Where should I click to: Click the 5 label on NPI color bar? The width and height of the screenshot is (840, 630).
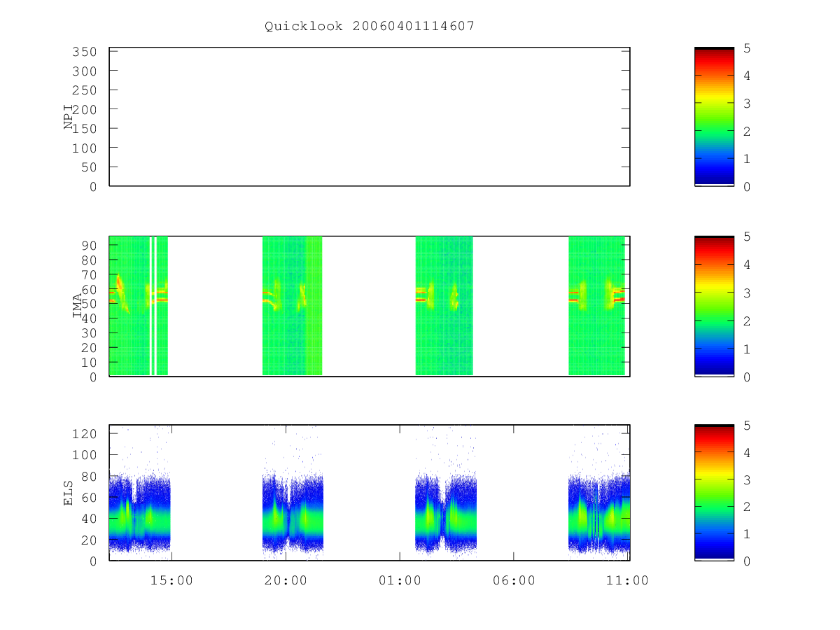[x=747, y=48]
